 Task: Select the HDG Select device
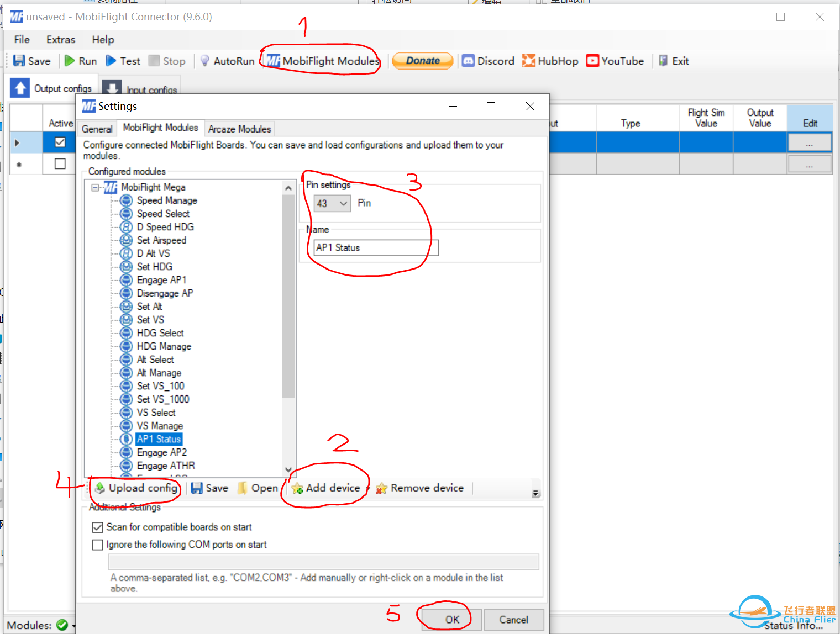click(160, 333)
